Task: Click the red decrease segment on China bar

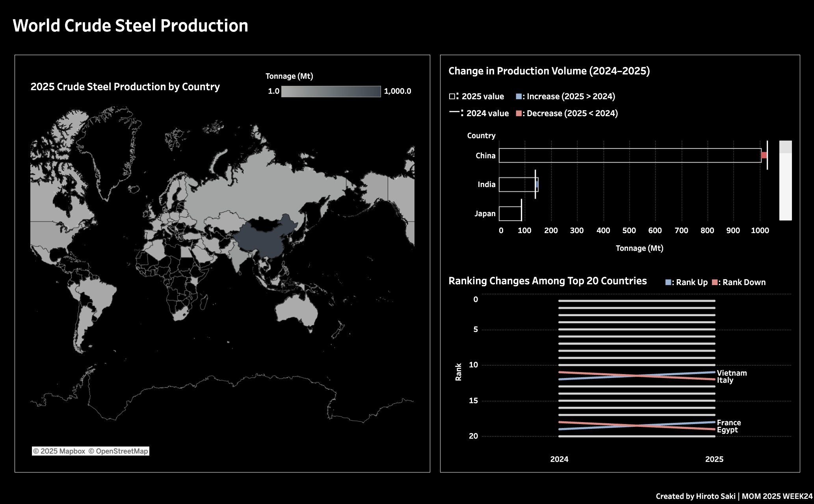Action: pyautogui.click(x=764, y=156)
